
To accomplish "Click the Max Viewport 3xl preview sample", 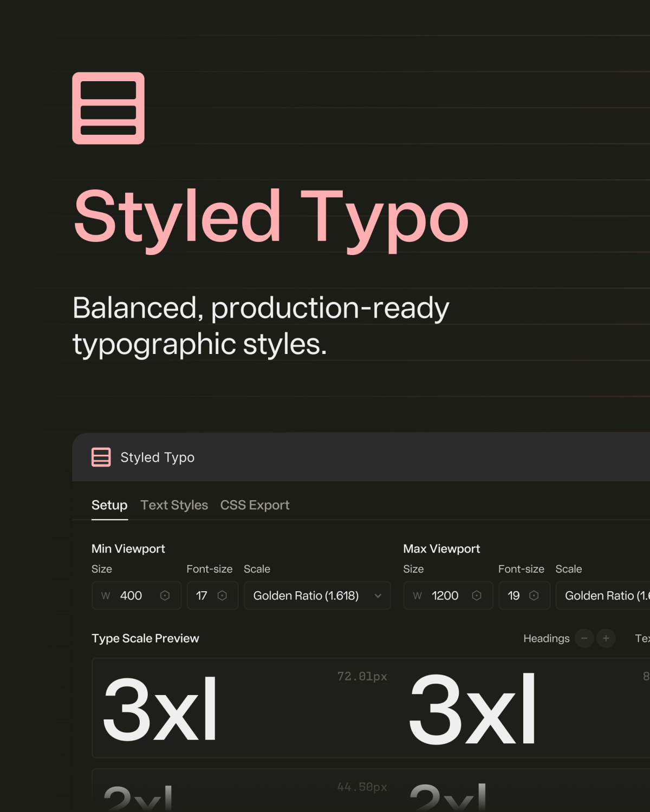I will coord(473,709).
